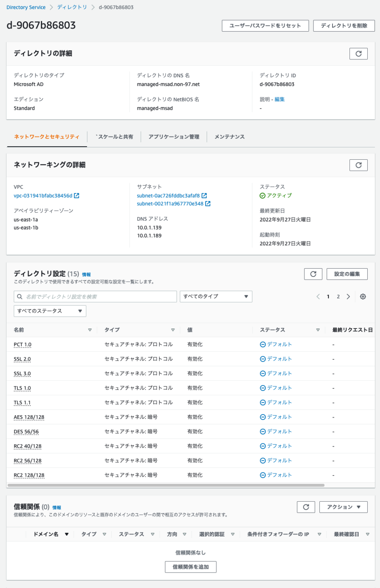Viewport: 380px width, 588px height.
Task: Switch to the メンテナンス tab
Action: [x=229, y=137]
